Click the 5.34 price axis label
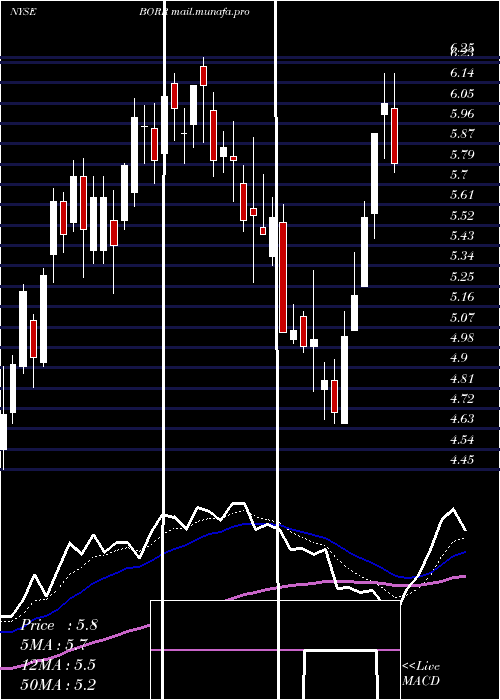Viewport: 500px width, 700px height. (462, 256)
